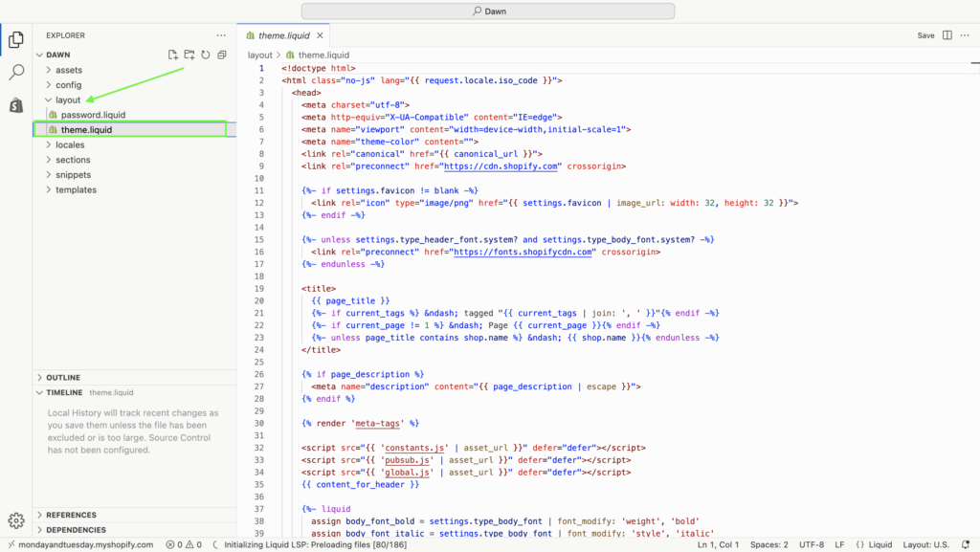
Task: Open the Manage settings gear
Action: tap(16, 520)
